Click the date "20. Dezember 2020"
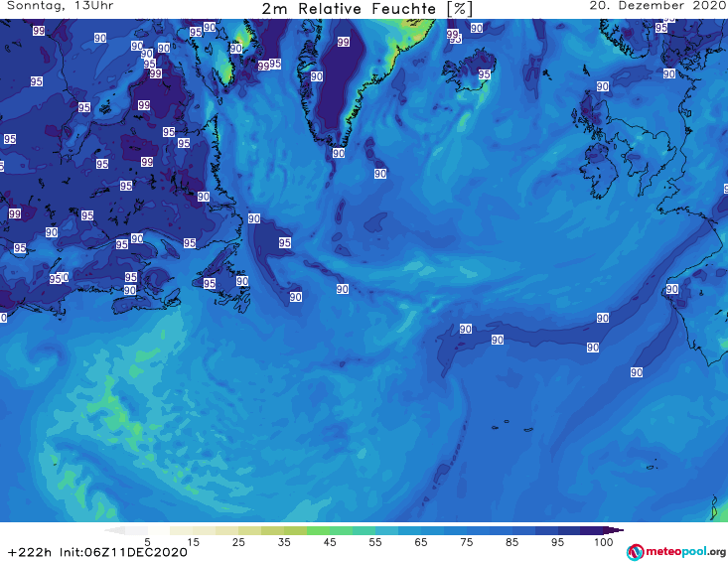 click(x=657, y=6)
